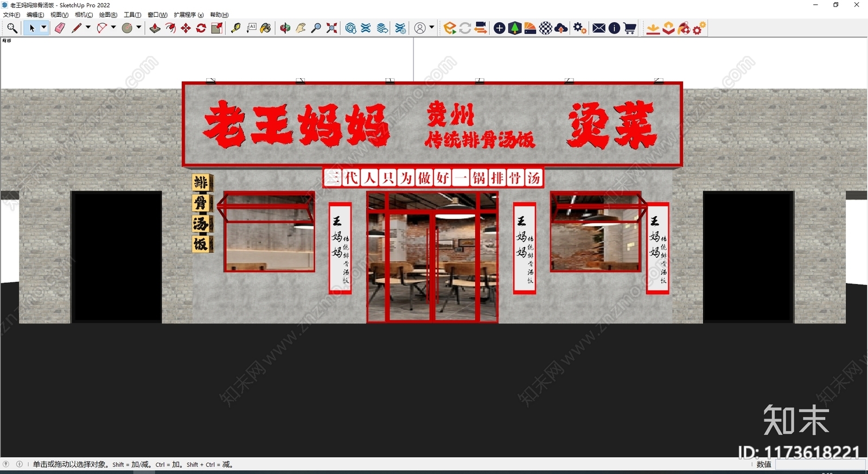Pick the Arc tool
Viewport: 868px width, 474px height.
click(101, 28)
